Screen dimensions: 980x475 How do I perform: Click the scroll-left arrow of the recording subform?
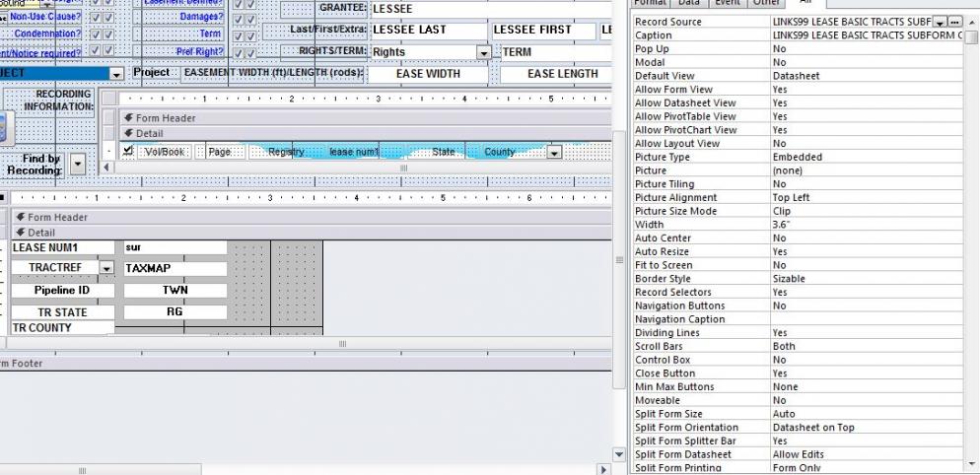pyautogui.click(x=106, y=167)
